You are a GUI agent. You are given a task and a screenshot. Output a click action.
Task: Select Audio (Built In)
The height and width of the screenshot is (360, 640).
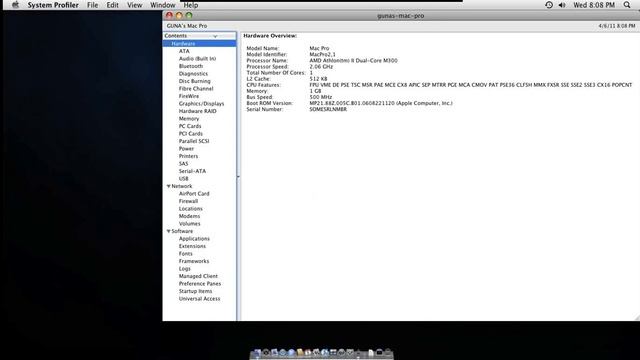(x=197, y=58)
